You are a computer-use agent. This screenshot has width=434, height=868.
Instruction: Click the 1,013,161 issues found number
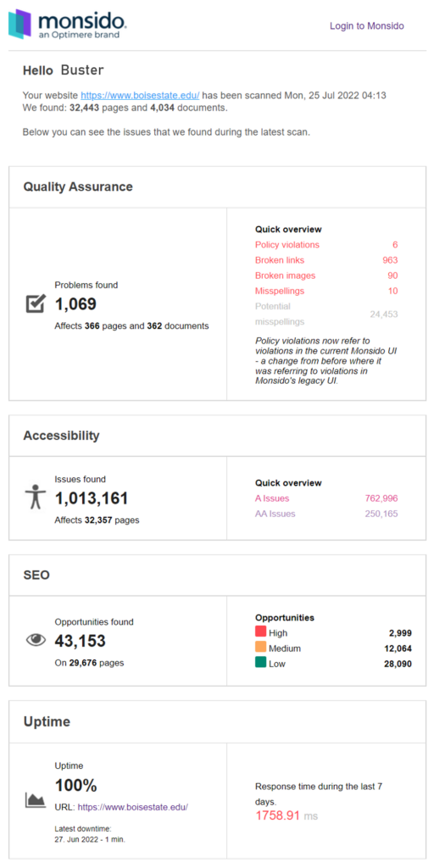[92, 498]
